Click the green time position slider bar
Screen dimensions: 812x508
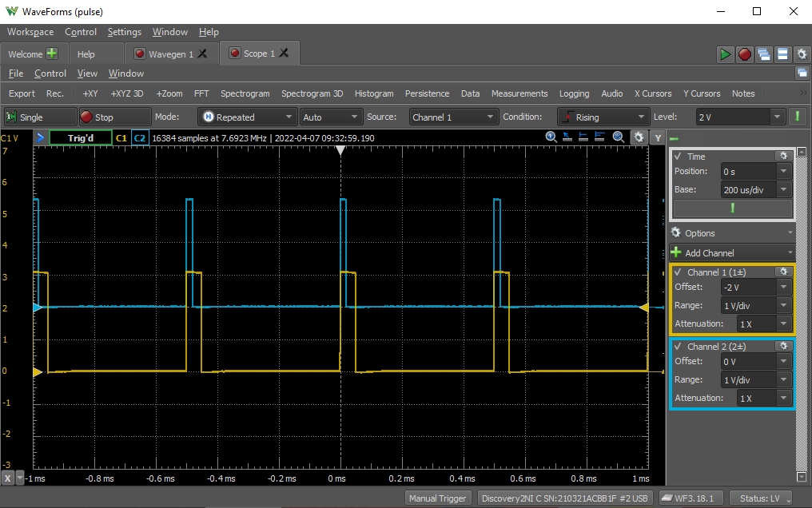tap(732, 208)
